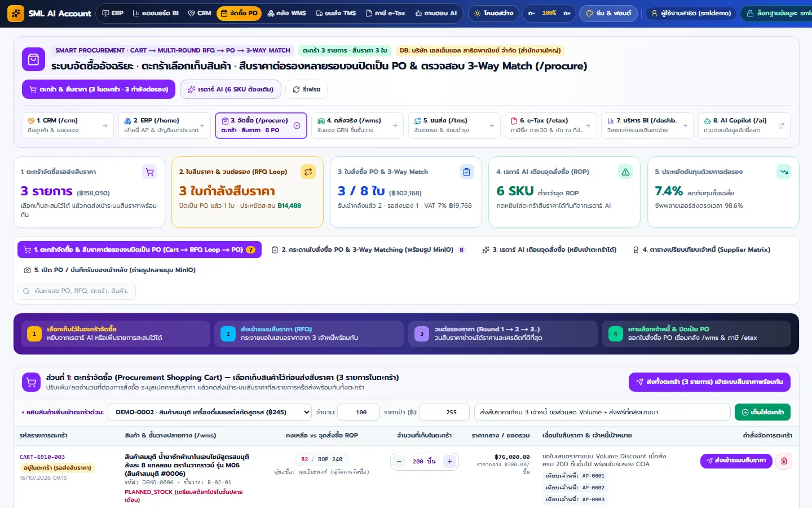Click the green เพิ่มใส่ตะกร้า add-to-cart button

pos(762,412)
